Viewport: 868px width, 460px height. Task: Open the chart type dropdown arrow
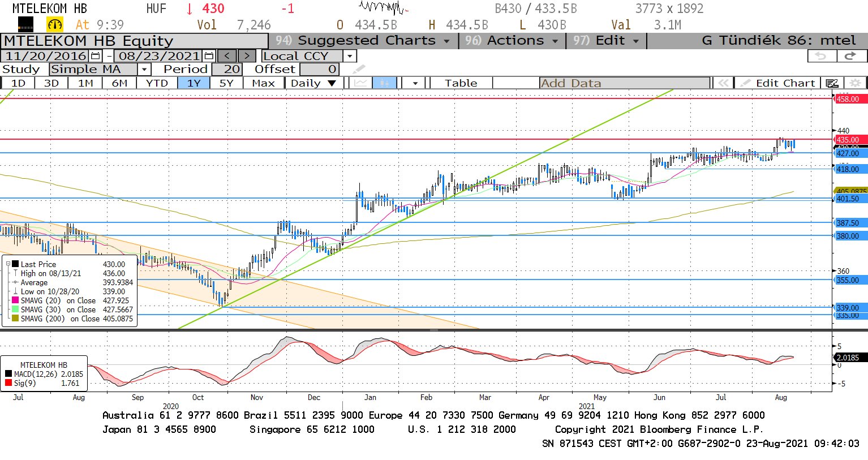click(x=415, y=83)
